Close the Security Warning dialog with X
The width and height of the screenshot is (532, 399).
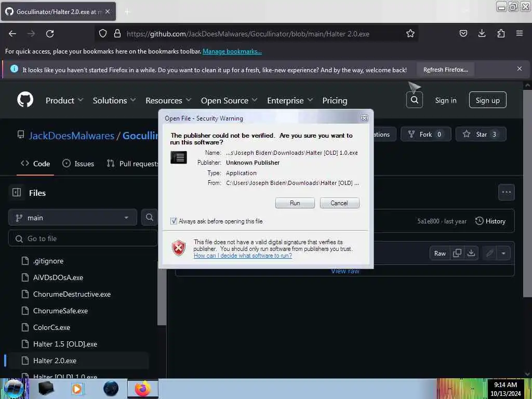[364, 118]
